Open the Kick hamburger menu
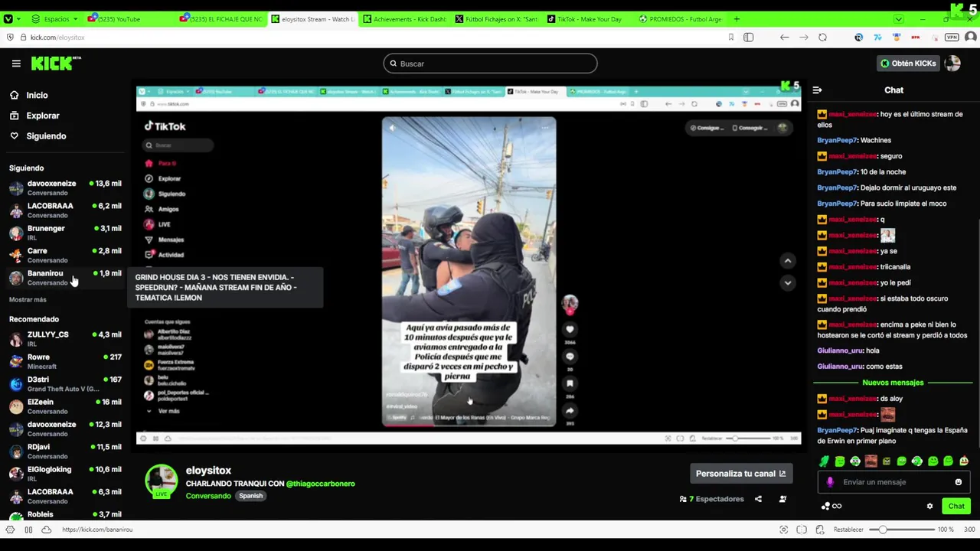The width and height of the screenshot is (980, 551). click(x=16, y=64)
